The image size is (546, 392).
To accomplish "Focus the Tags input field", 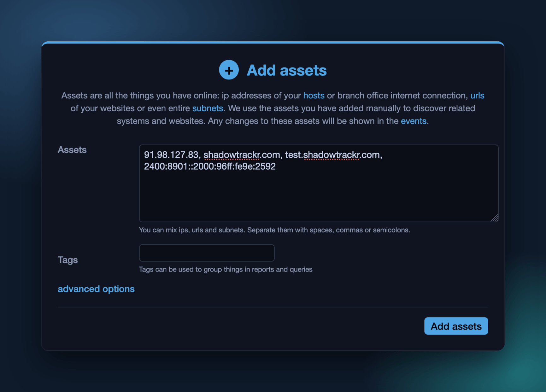I will 207,253.
